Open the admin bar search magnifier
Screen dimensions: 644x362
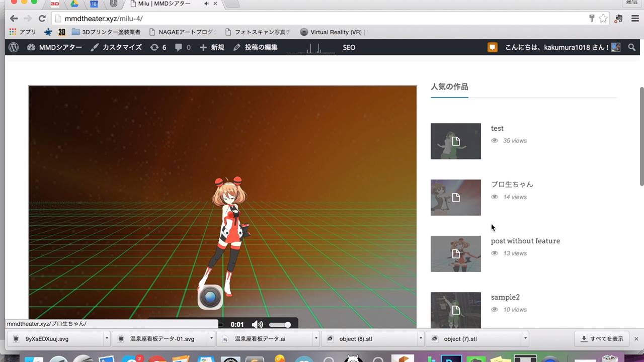(x=631, y=47)
